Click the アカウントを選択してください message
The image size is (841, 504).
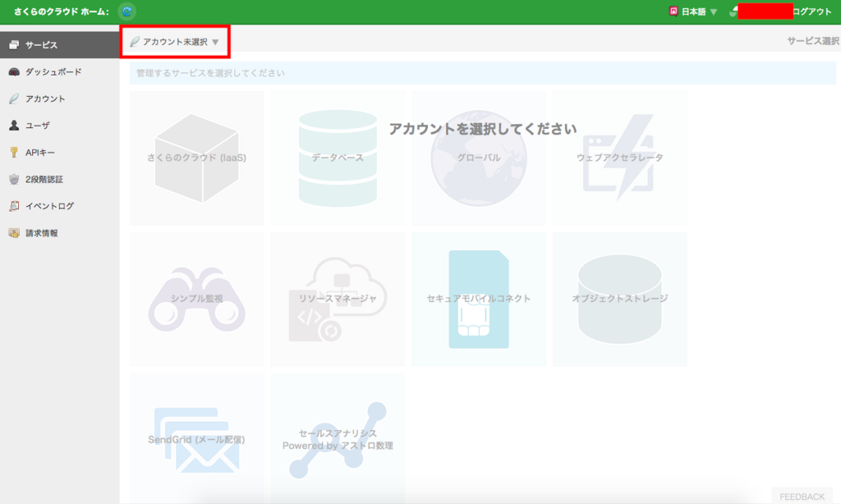(x=483, y=129)
